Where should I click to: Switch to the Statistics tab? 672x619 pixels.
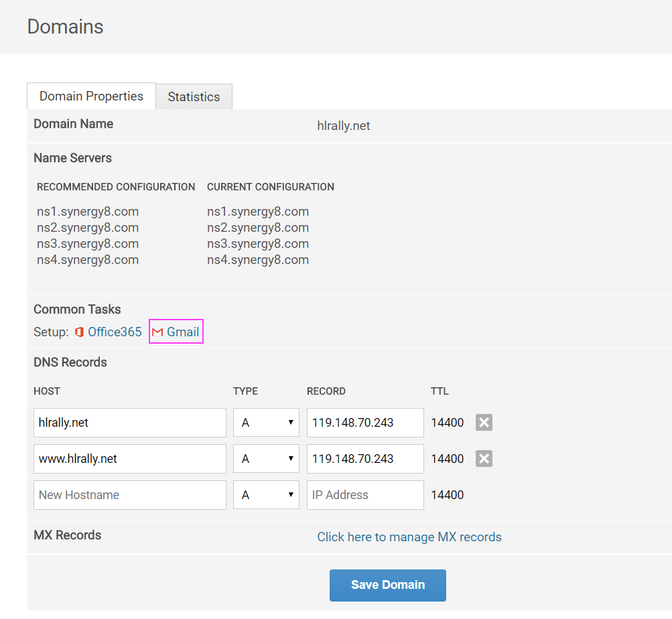194,96
